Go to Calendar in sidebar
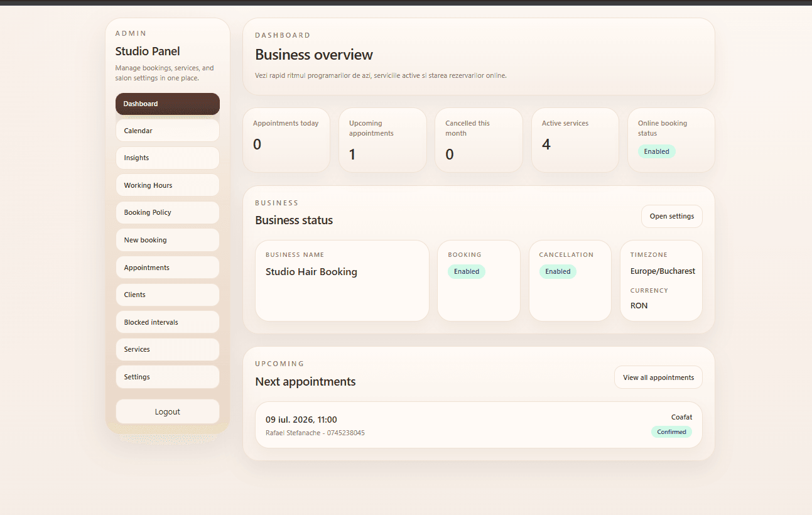This screenshot has height=515, width=812. point(168,131)
